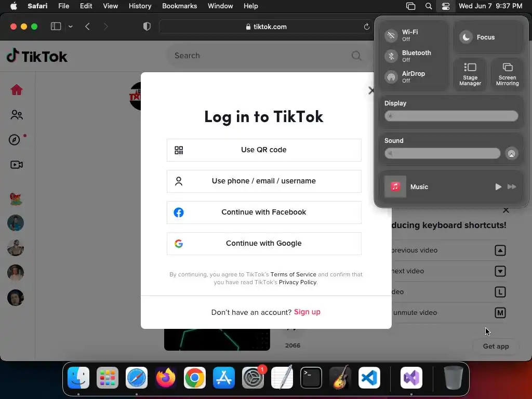Choose Use phone / email / username
This screenshot has width=532, height=399.
point(264,181)
